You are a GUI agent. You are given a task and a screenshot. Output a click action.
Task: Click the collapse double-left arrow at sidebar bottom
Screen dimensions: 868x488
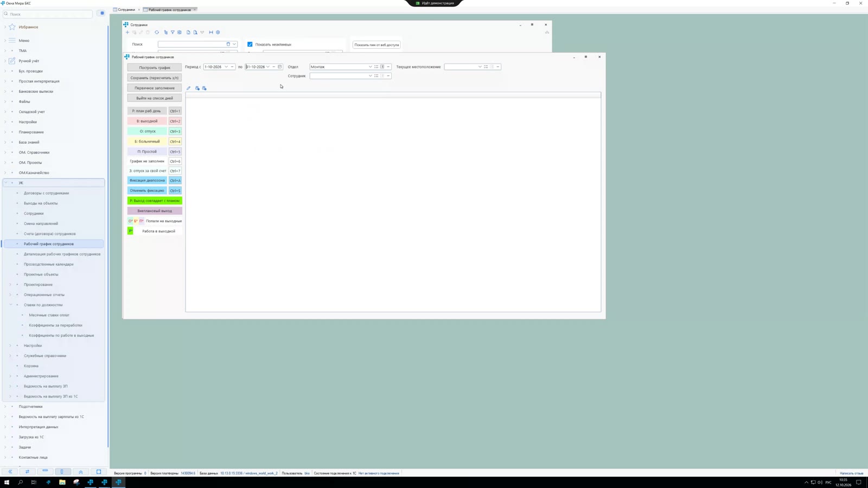coord(10,472)
